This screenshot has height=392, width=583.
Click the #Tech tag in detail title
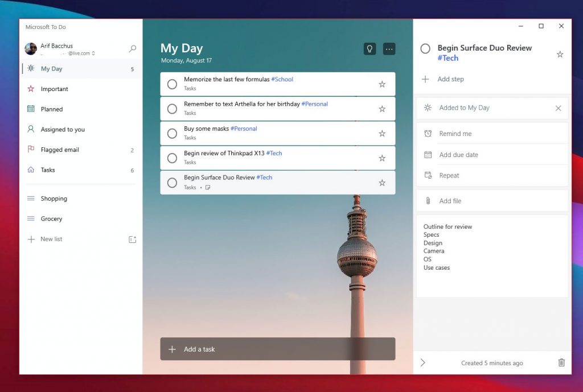coord(448,58)
